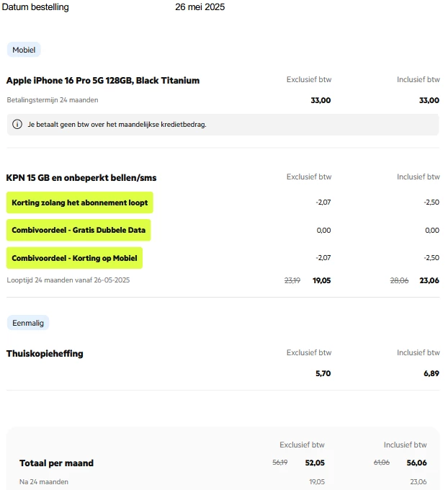Click the order date 26 mei 2025

pyautogui.click(x=200, y=7)
